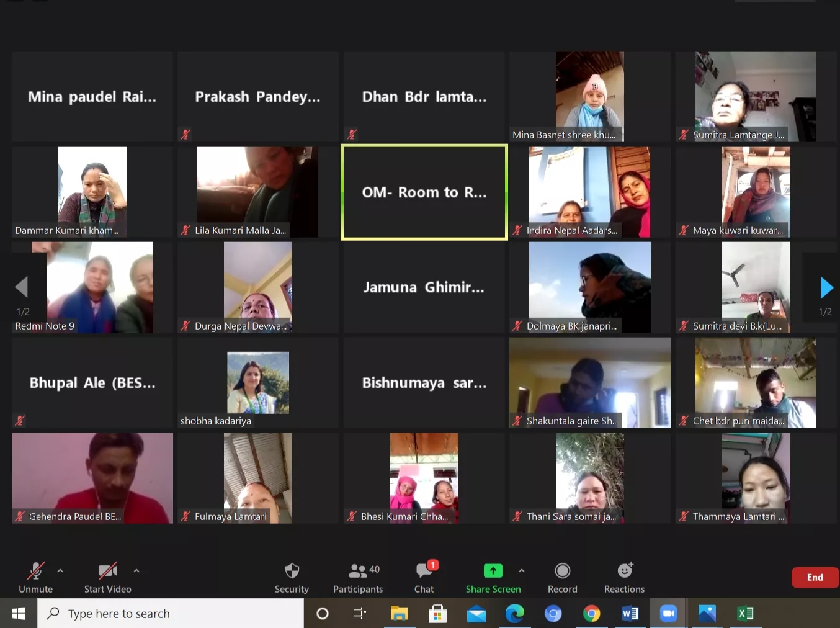This screenshot has height=628, width=840.
Task: Click Dhan Bdr lamta... name tile
Action: (424, 97)
